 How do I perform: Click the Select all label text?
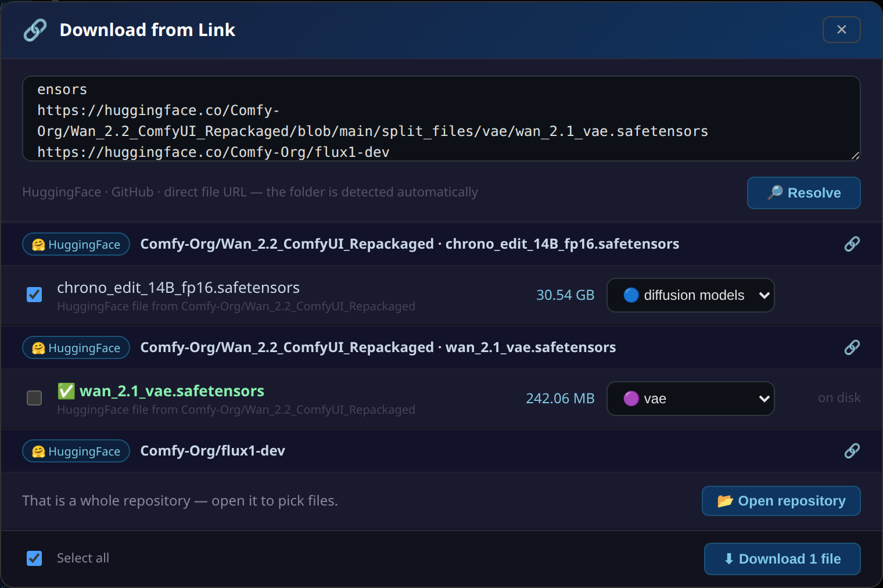pos(83,558)
